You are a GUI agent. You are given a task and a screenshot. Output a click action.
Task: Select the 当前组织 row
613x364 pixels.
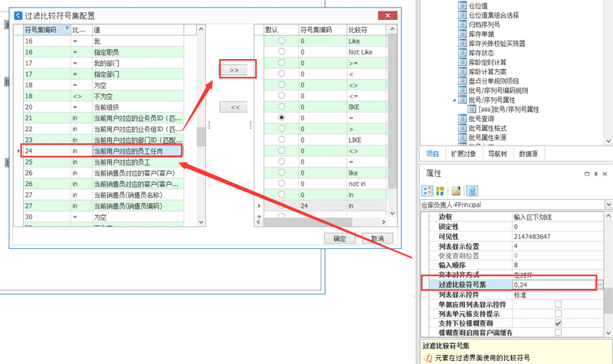click(103, 107)
